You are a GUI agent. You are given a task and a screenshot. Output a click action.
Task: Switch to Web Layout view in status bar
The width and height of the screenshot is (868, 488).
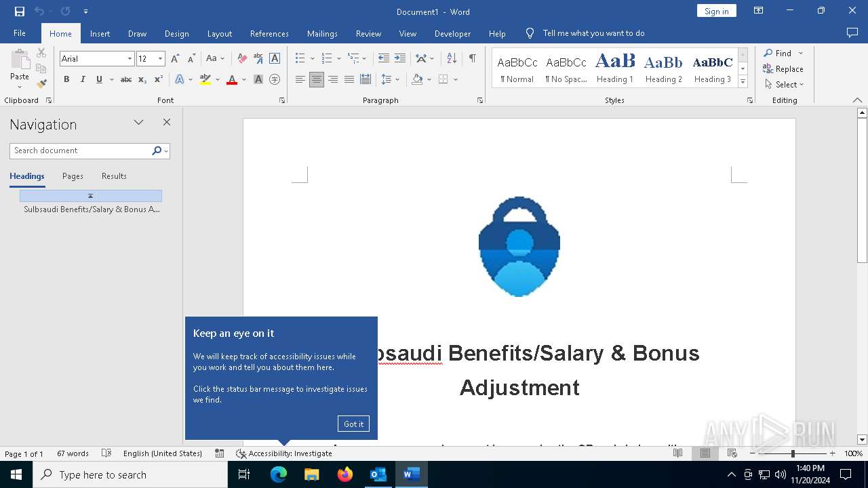tap(732, 453)
